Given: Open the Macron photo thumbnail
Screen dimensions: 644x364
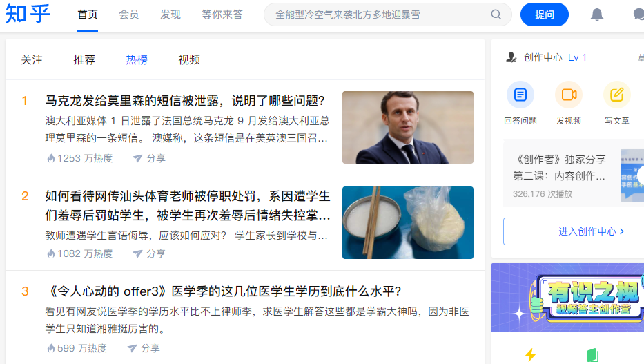Looking at the screenshot, I should (x=408, y=127).
